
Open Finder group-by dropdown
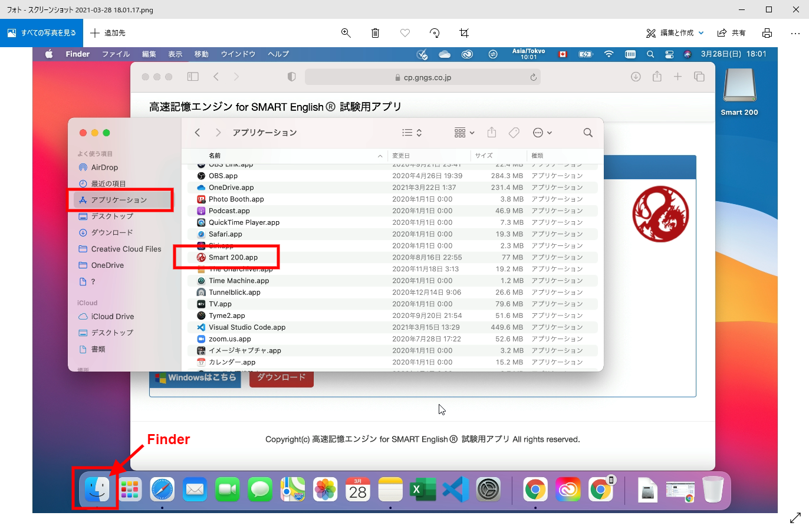[464, 133]
